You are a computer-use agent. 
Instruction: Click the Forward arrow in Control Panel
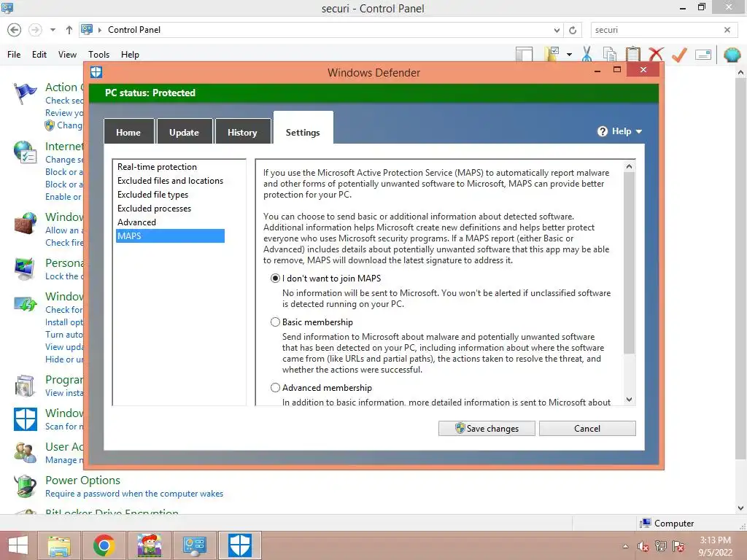35,30
